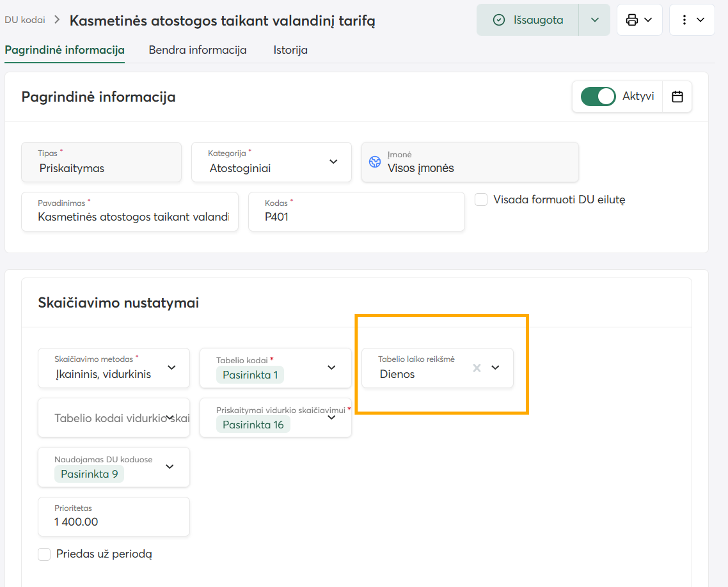Click the globe icon in Įmonė field

(375, 162)
